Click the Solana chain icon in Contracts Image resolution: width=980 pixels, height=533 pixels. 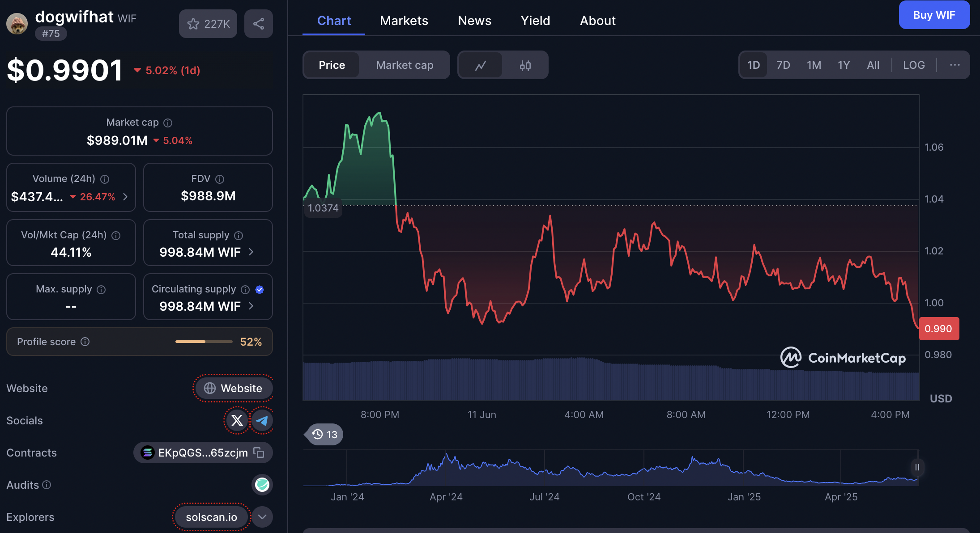(147, 453)
